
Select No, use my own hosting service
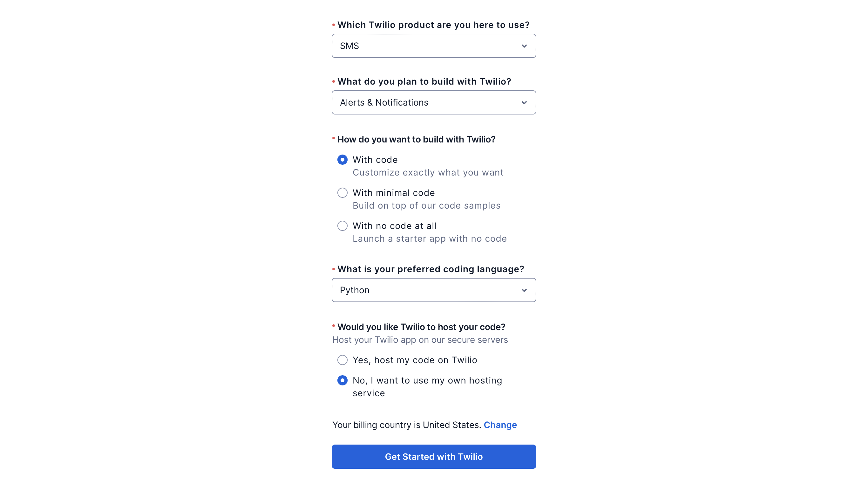[x=342, y=380]
